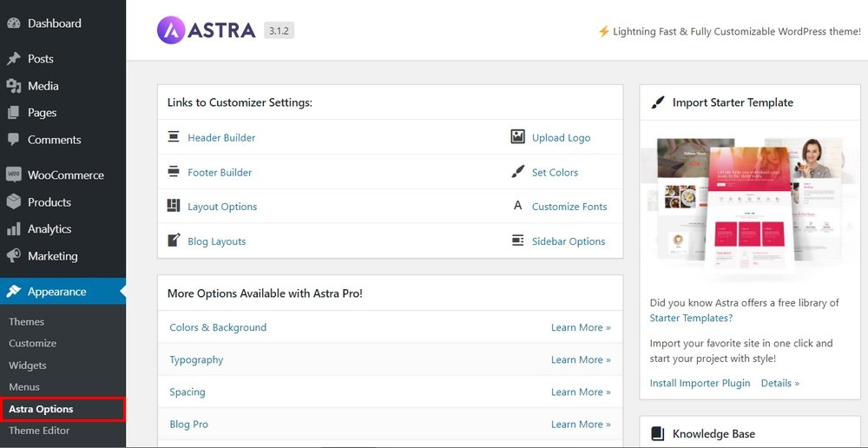Click the Install Importer Plugin link

[700, 383]
